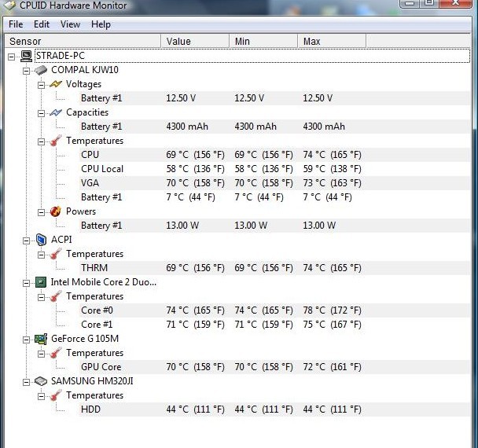478x448 pixels.
Task: Collapse the STRADE-PC root node
Action: click(x=11, y=57)
